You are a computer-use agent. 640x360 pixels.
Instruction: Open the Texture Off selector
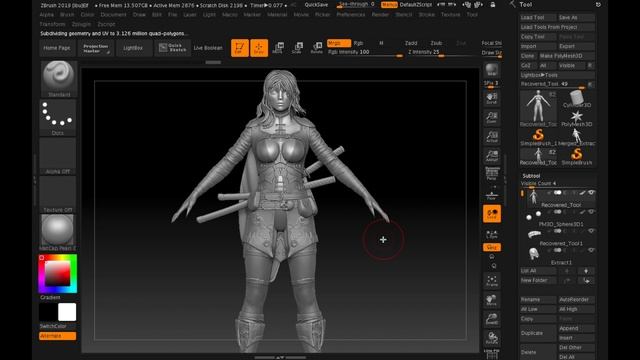[x=58, y=194]
